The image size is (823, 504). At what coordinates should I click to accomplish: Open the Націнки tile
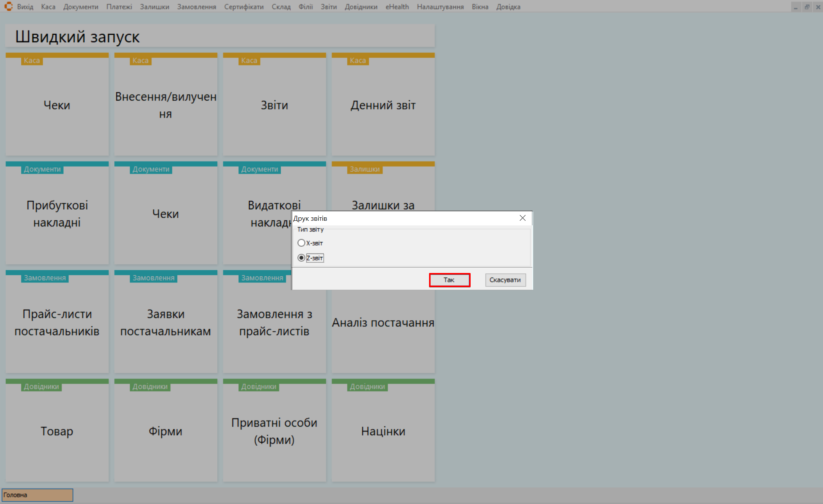[383, 431]
